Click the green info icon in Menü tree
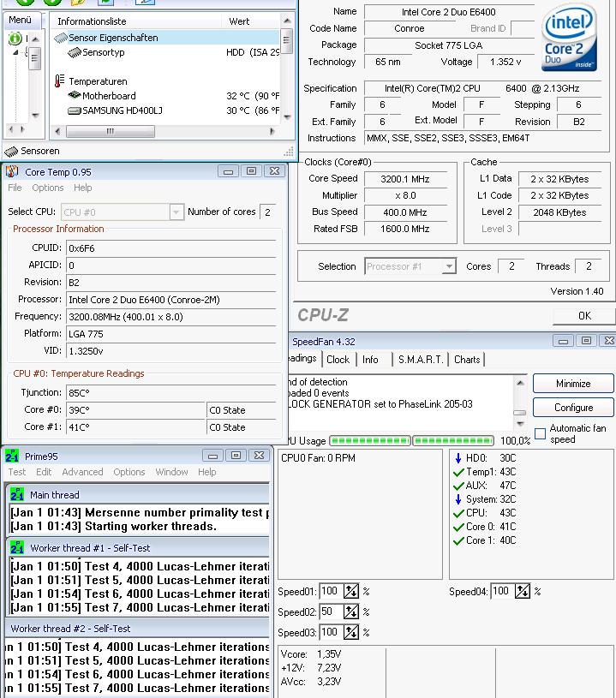The height and width of the screenshot is (698, 616). pos(15,39)
